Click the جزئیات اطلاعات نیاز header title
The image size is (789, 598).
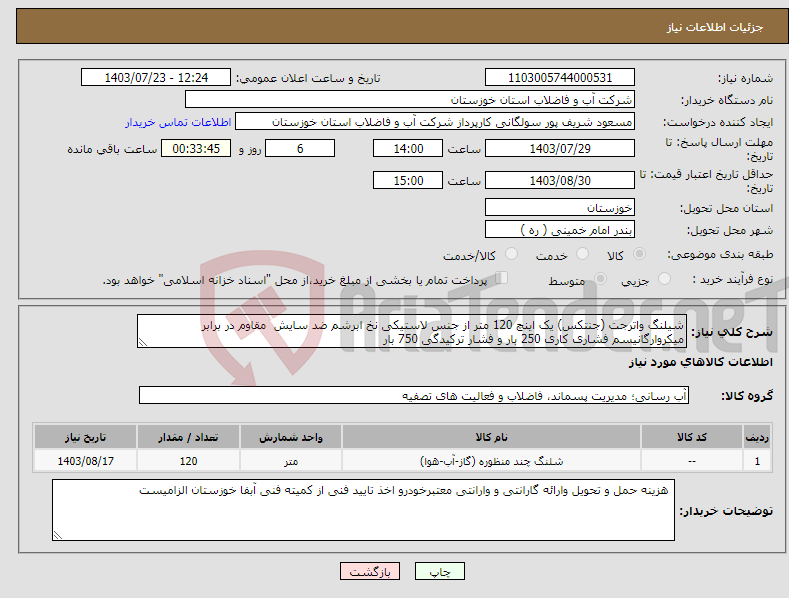tap(715, 27)
